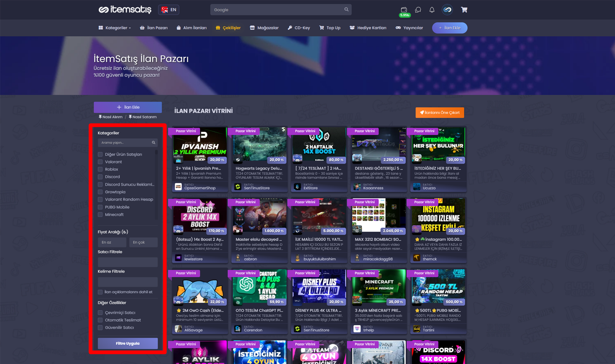
Task: Click themck seller avatar
Action: coord(417,258)
